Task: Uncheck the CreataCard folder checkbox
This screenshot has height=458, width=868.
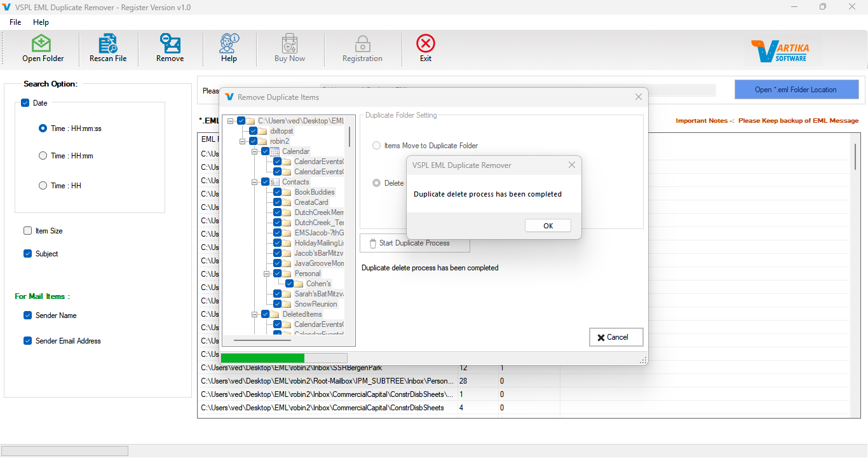Action: click(277, 202)
